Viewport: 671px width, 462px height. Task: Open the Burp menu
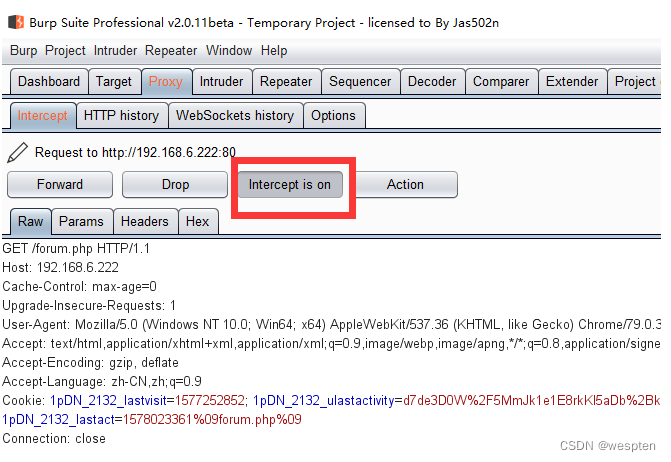[24, 50]
